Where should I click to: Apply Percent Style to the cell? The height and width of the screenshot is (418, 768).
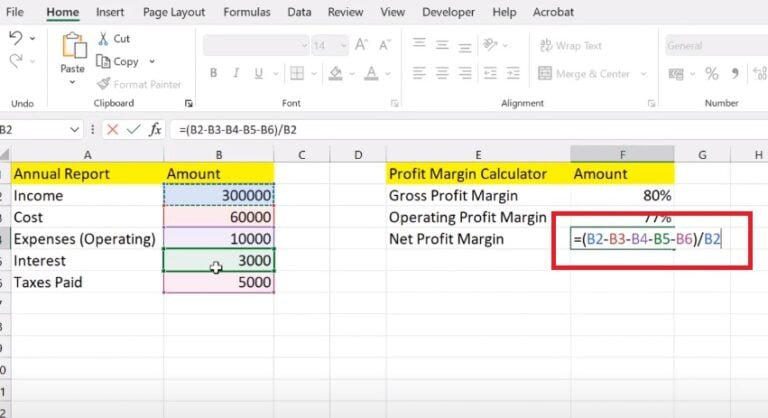[713, 73]
